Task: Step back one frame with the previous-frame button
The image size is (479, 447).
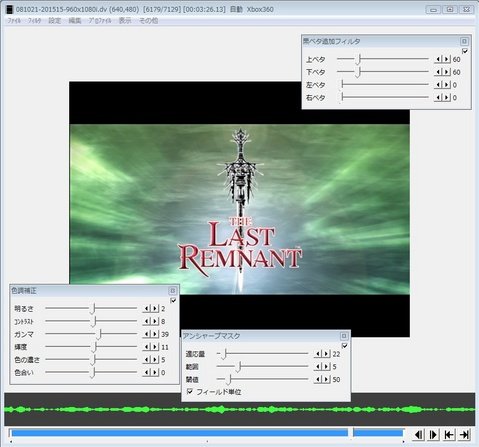Action: pos(419,435)
